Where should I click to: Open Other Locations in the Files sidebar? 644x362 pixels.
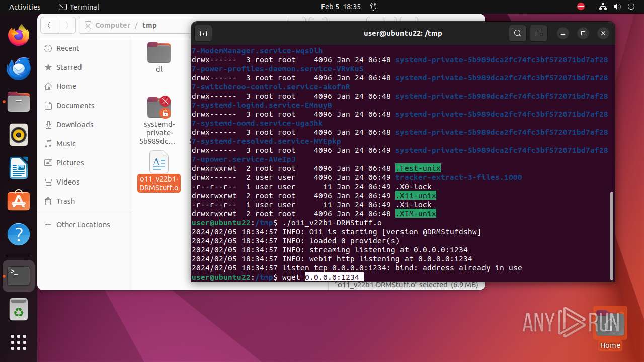click(85, 225)
